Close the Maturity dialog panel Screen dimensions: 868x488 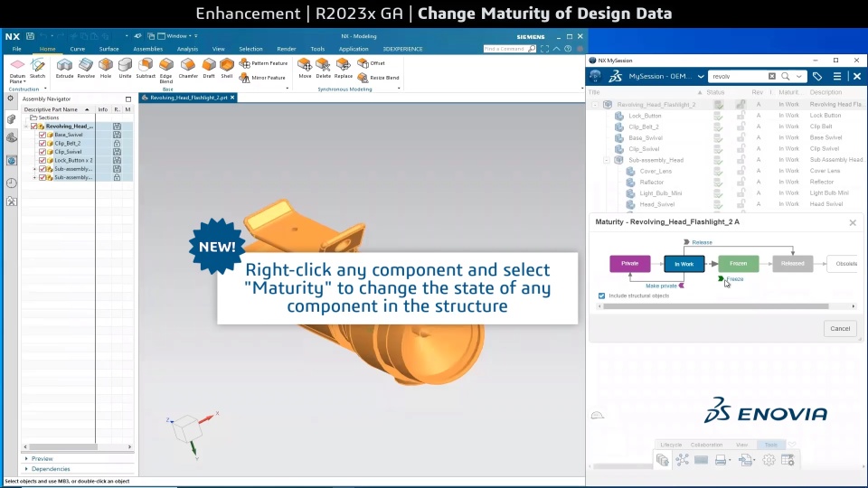point(853,222)
